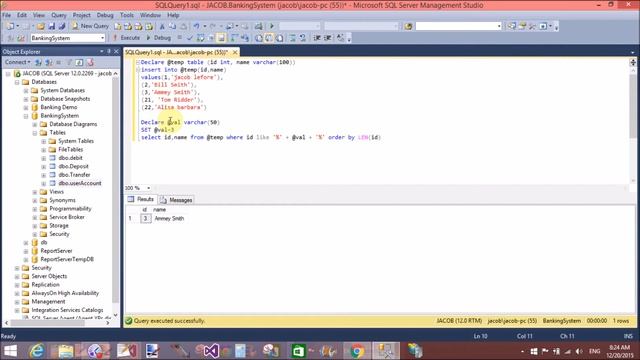The height and width of the screenshot is (360, 640).
Task: Select the Results tab
Action: coord(141,200)
